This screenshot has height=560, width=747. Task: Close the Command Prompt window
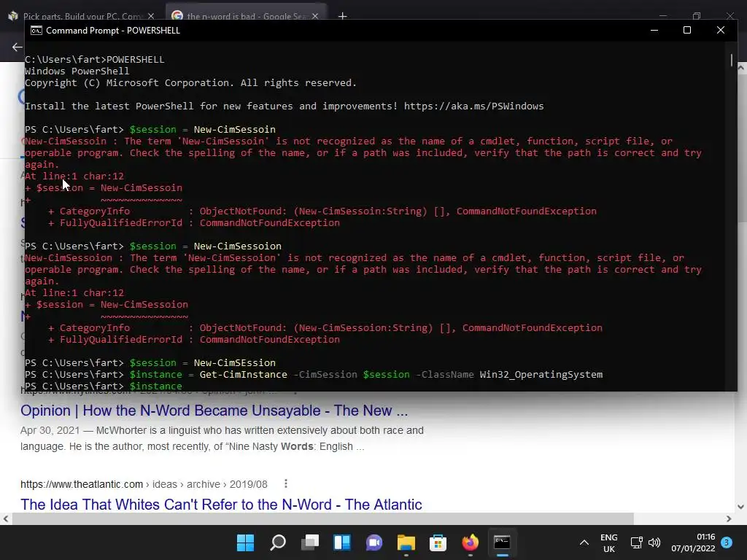pos(721,30)
